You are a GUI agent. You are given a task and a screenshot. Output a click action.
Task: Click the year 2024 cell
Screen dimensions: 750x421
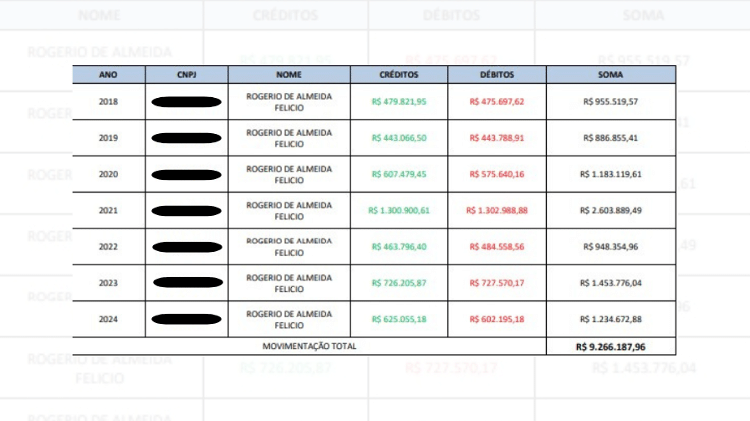click(109, 319)
